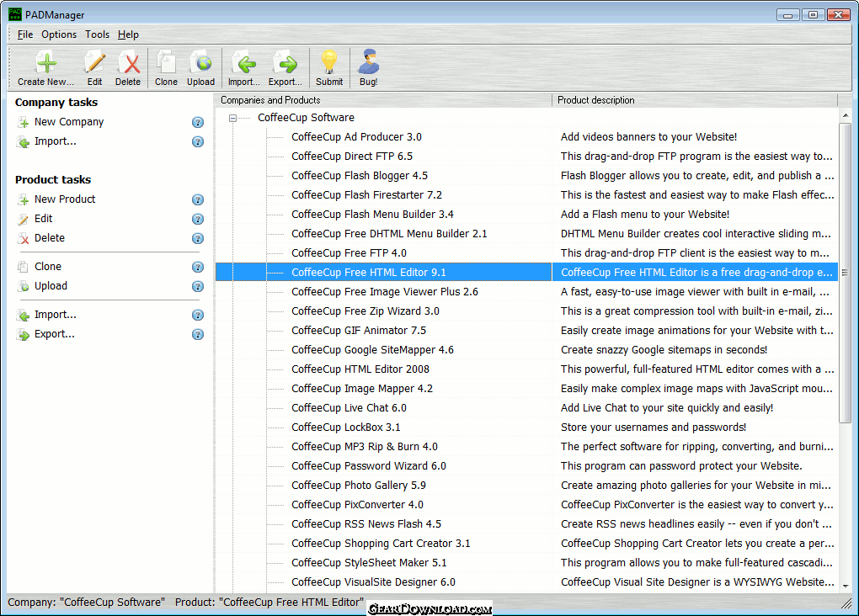Open help for the Clone task
Image resolution: width=859 pixels, height=616 pixels.
[198, 268]
